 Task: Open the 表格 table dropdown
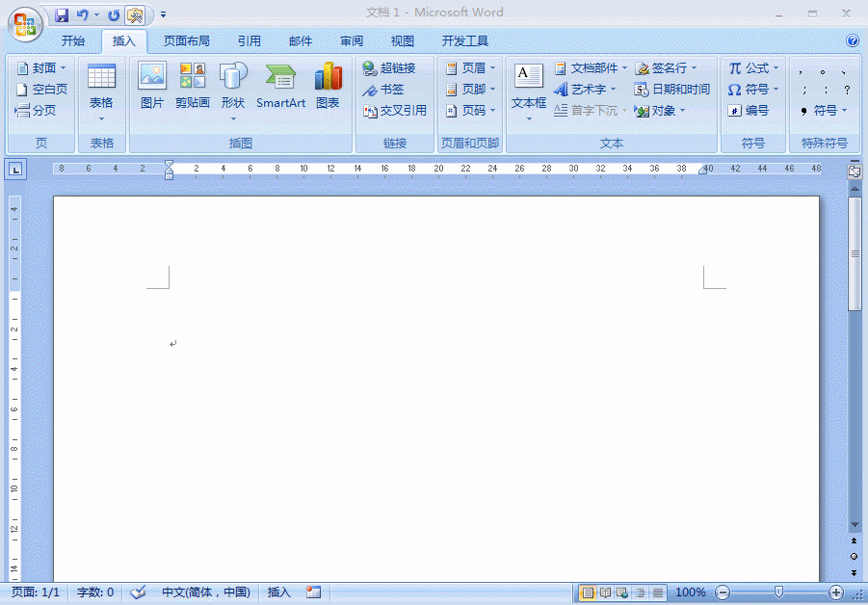click(x=101, y=92)
